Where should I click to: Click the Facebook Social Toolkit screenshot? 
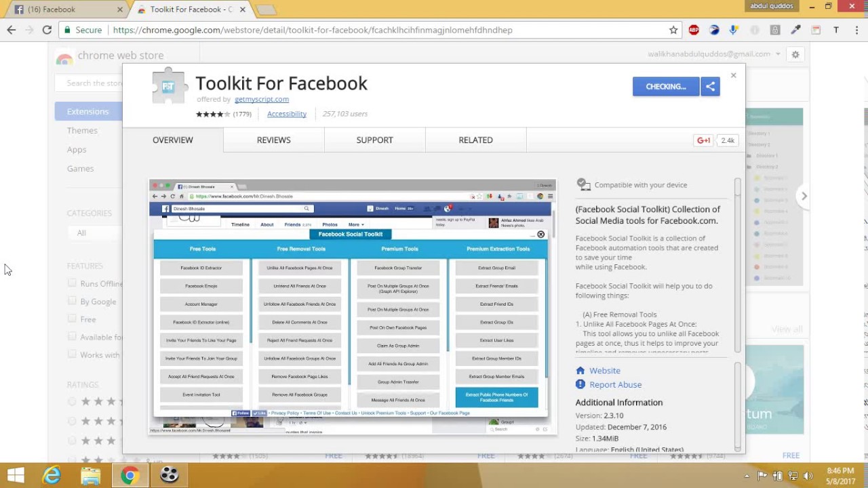[x=353, y=307]
